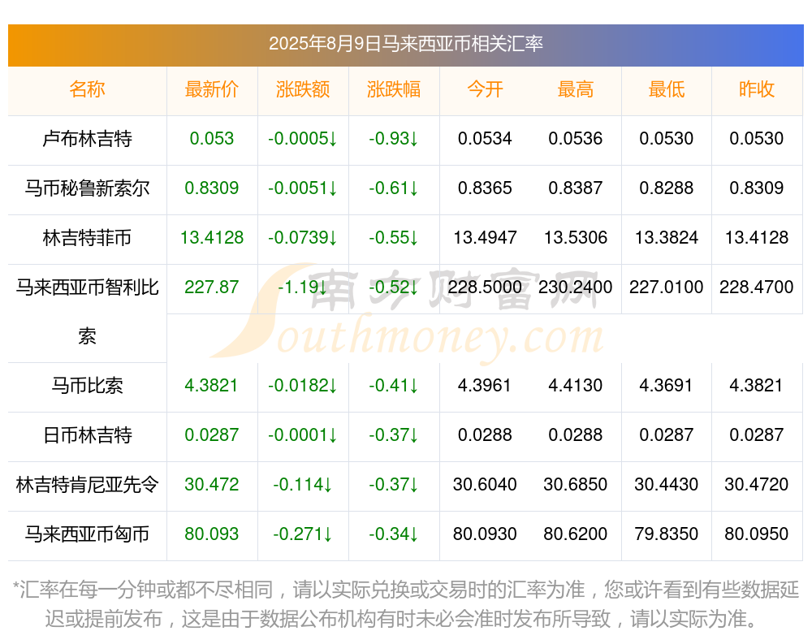Click latest price 0.0287 in green

point(211,434)
